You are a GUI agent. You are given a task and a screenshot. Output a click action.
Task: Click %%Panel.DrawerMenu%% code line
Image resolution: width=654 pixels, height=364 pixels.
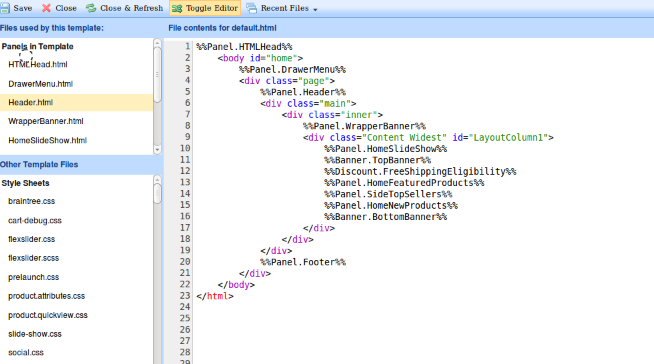[292, 69]
